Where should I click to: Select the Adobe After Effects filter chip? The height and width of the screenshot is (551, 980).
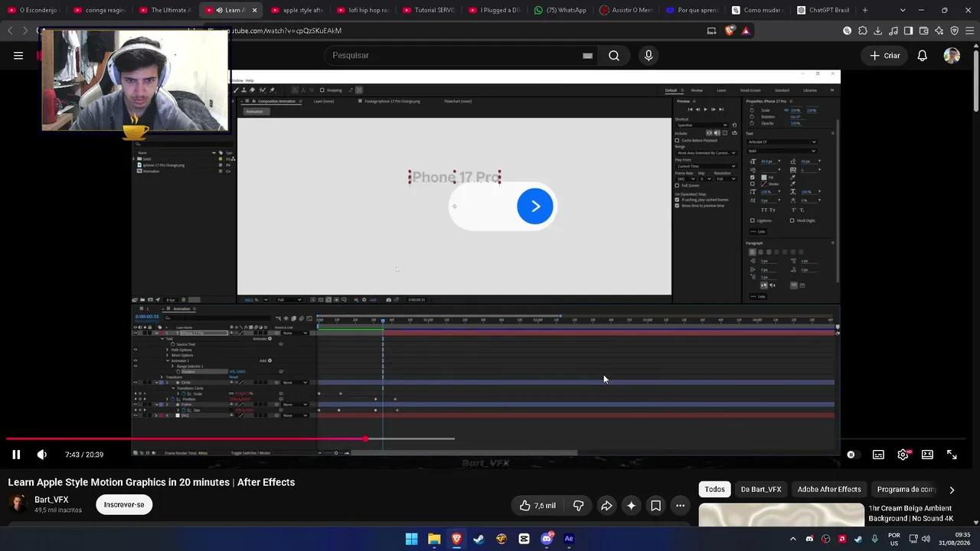pyautogui.click(x=829, y=490)
